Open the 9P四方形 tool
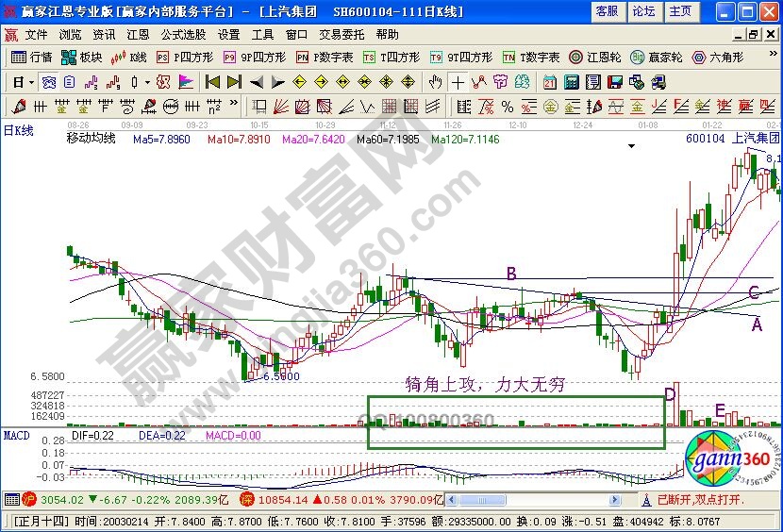This screenshot has width=783, height=532. coord(254,58)
